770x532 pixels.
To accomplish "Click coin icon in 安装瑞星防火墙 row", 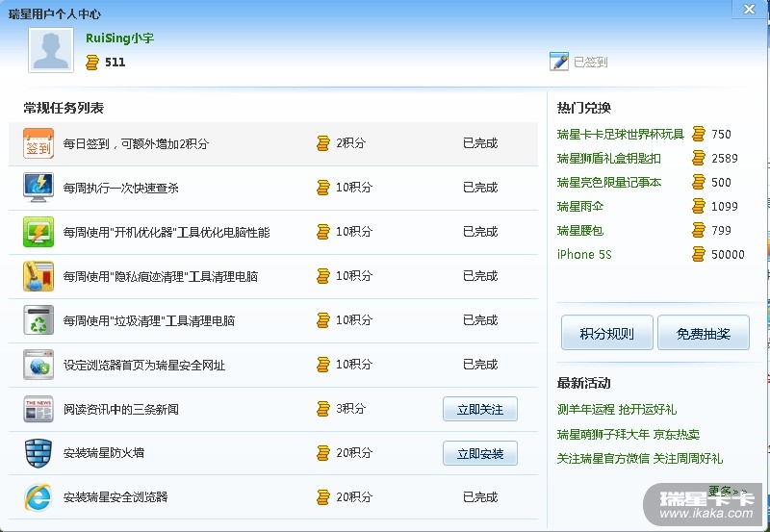I will point(323,453).
